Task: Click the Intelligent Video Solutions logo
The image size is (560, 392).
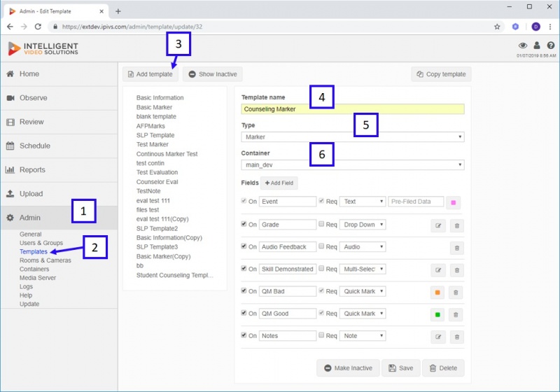Action: pos(43,48)
